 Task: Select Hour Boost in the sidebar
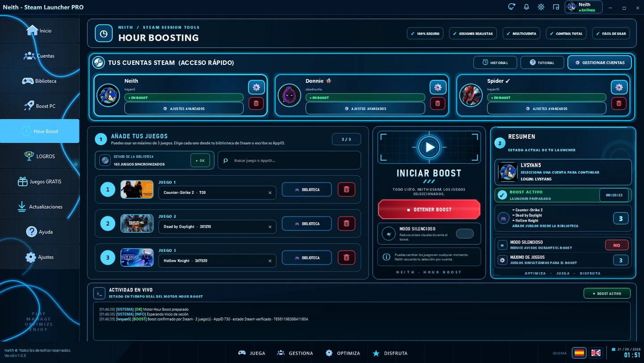pyautogui.click(x=39, y=131)
